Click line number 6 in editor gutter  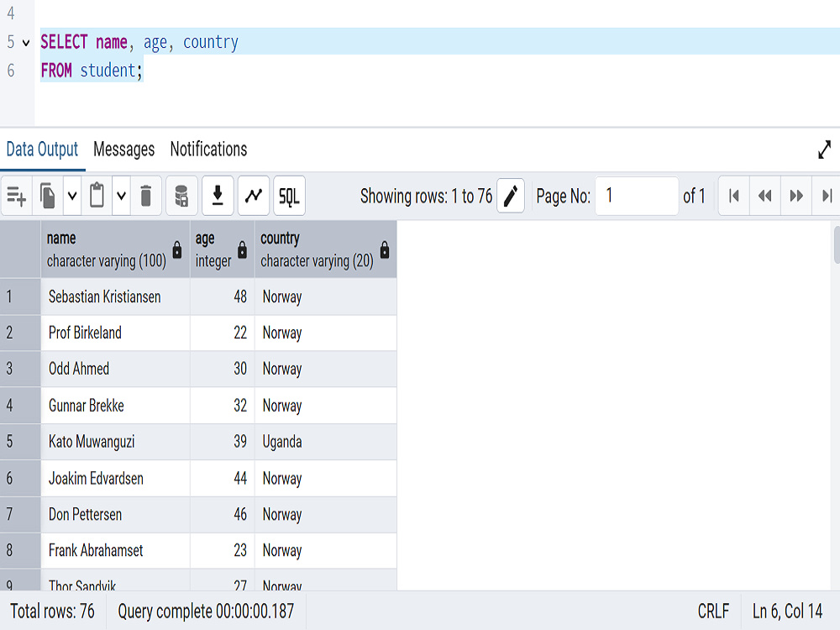click(11, 71)
